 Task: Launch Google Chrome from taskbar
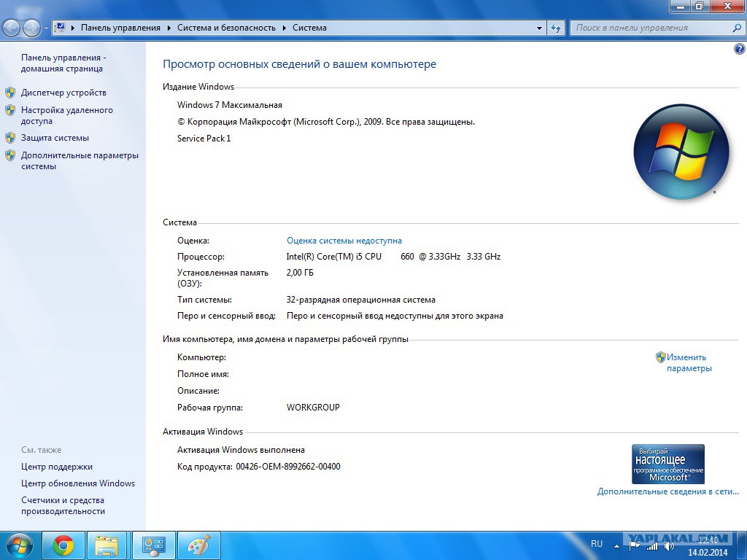tap(63, 545)
